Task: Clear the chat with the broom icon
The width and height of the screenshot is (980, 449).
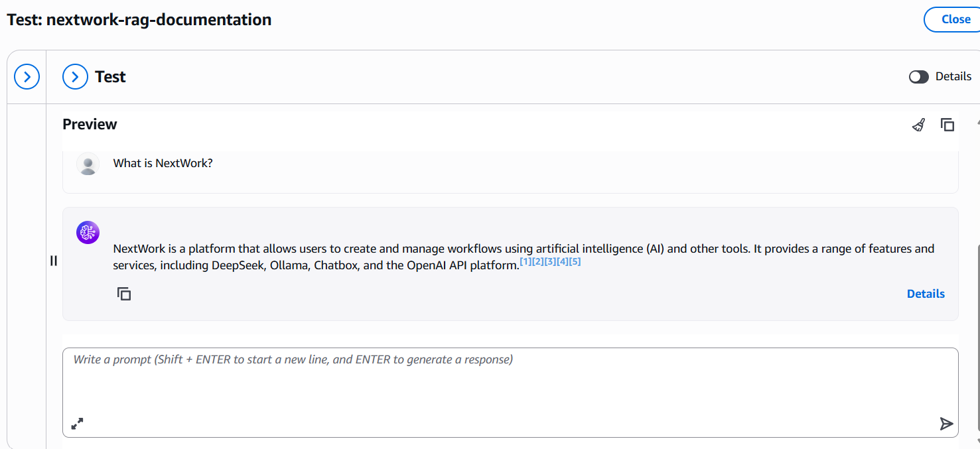Action: pos(918,125)
